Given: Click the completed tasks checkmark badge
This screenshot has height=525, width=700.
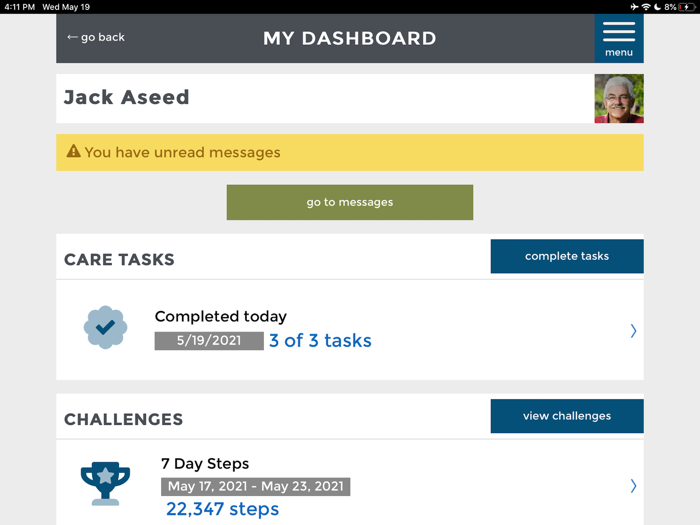Looking at the screenshot, I should [105, 327].
